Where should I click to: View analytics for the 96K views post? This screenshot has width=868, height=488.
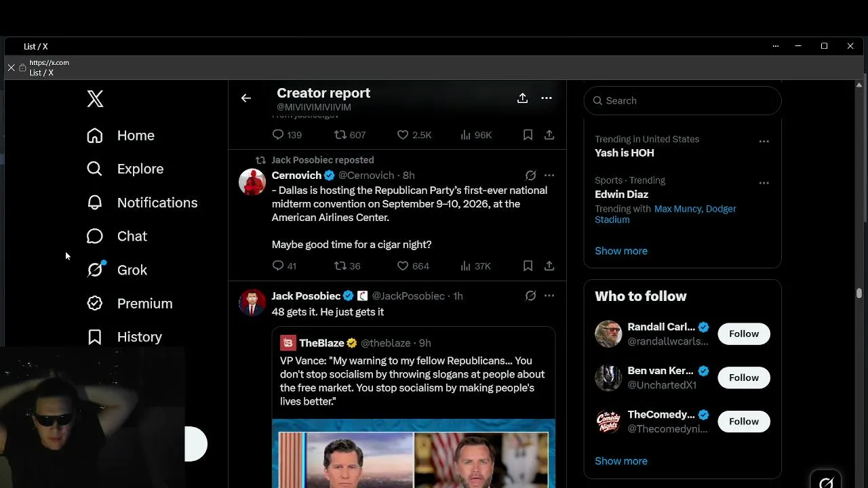pyautogui.click(x=475, y=135)
